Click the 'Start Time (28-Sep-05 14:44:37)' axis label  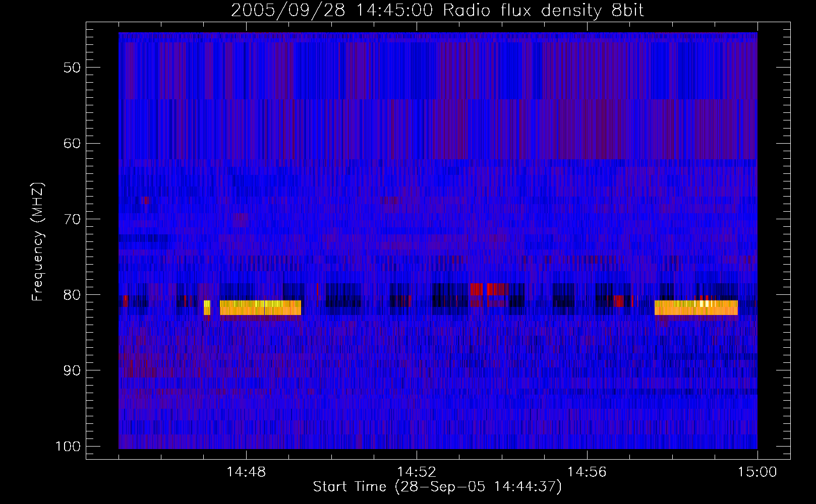(x=437, y=487)
